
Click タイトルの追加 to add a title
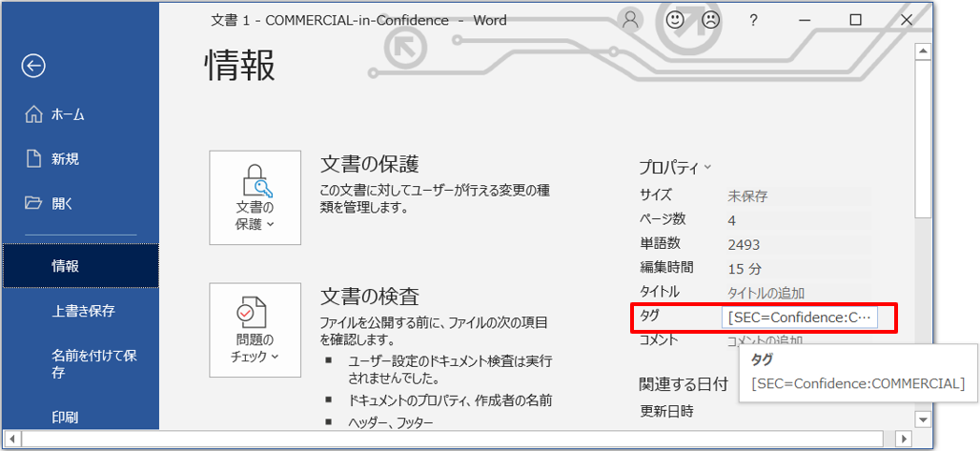click(766, 293)
